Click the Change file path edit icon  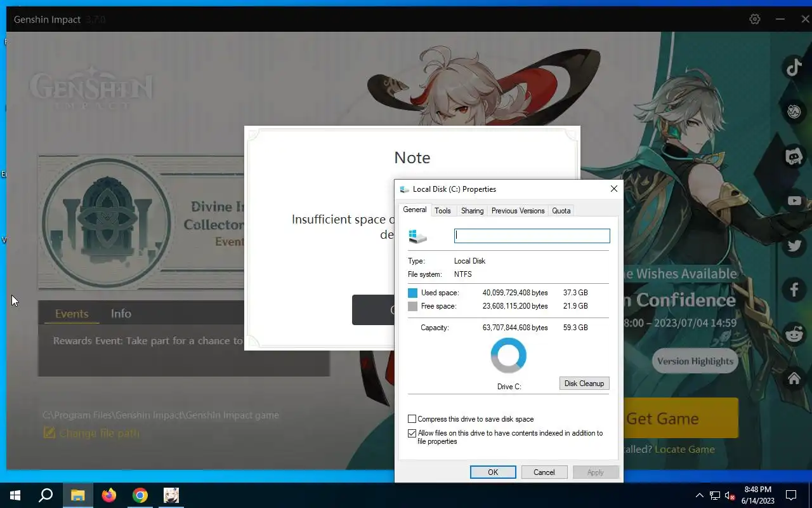[49, 433]
